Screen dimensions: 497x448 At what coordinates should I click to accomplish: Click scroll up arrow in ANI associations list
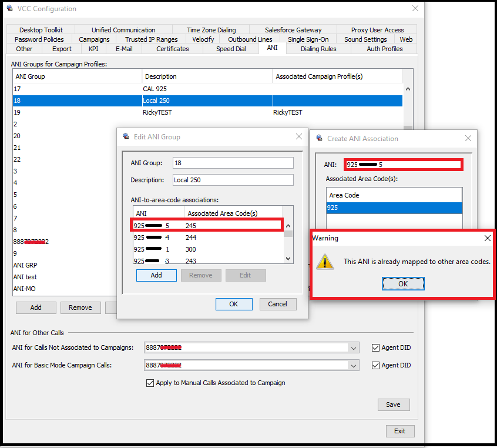click(x=288, y=226)
